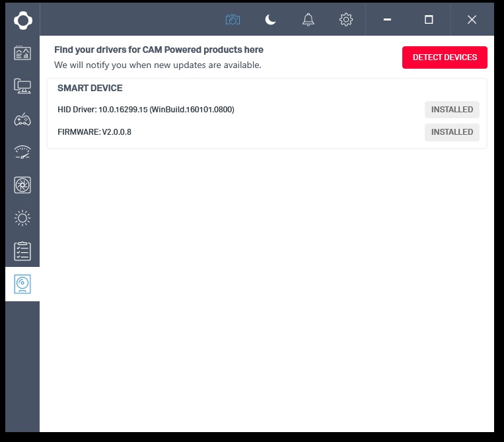504x442 pixels.
Task: Click 'Find your drivers for CAM Powered products' heading
Action: [x=159, y=50]
